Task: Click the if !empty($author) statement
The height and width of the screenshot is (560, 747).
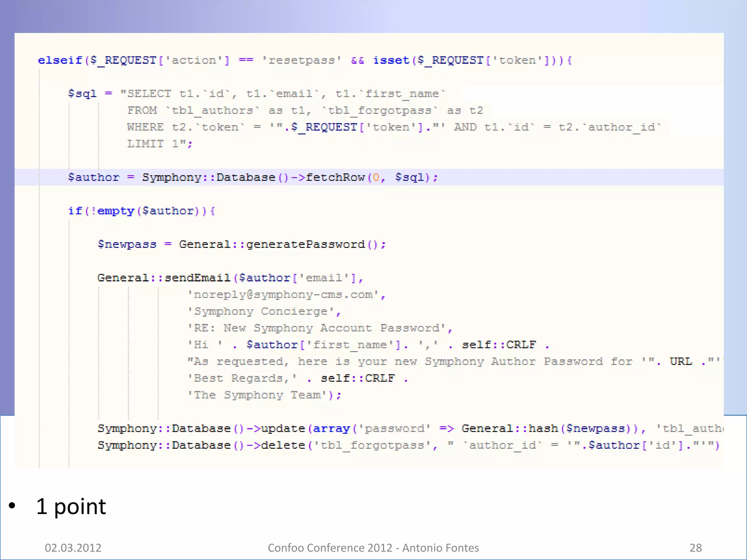Action: pos(142,211)
